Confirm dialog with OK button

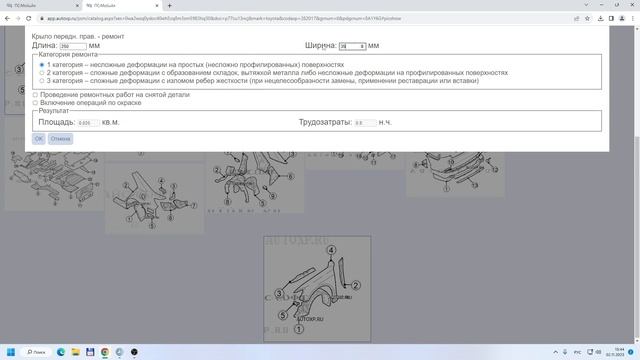click(38, 139)
